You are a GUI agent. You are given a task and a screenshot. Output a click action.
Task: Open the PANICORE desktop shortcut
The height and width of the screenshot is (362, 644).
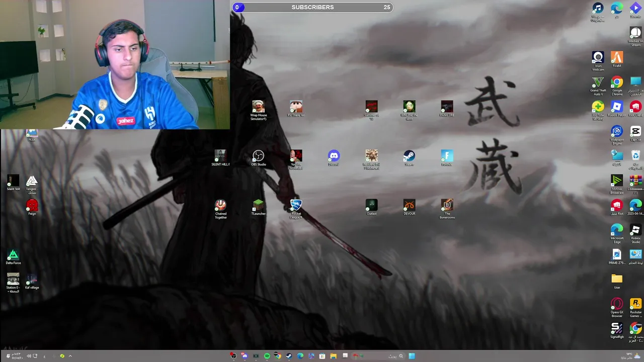pos(447,109)
